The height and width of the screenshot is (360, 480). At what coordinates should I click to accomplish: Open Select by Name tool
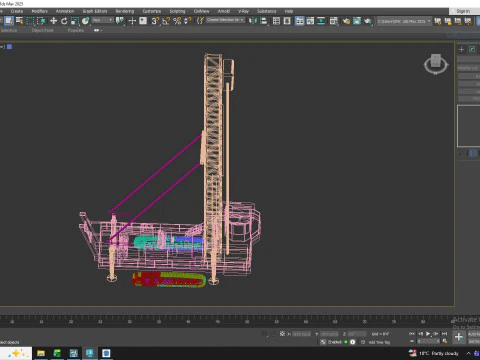pyautogui.click(x=20, y=21)
